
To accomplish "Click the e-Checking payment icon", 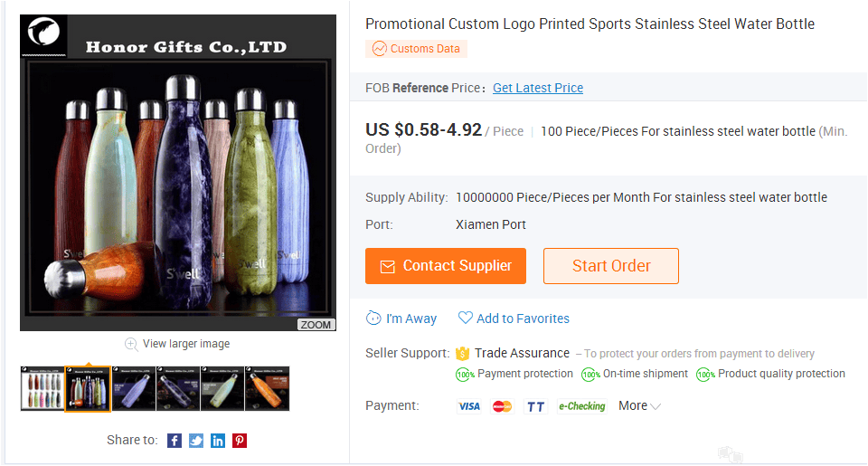I will [x=581, y=406].
